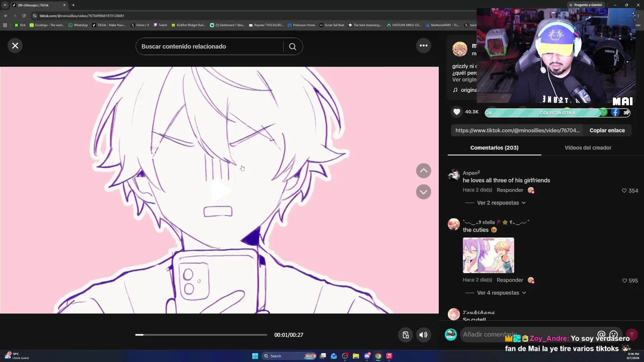Click Aspen's username in comments

[x=471, y=173]
